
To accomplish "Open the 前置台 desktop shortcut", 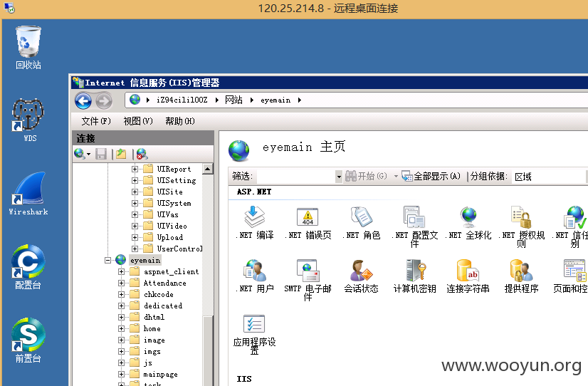I will tap(28, 340).
